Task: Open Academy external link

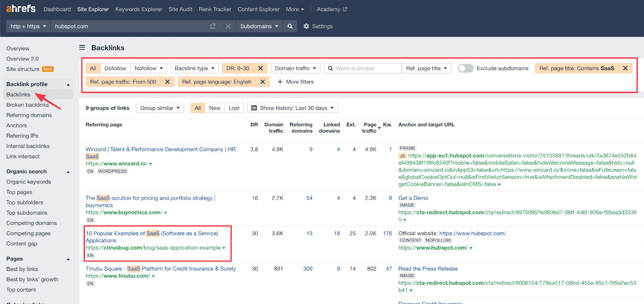Action: pyautogui.click(x=332, y=9)
